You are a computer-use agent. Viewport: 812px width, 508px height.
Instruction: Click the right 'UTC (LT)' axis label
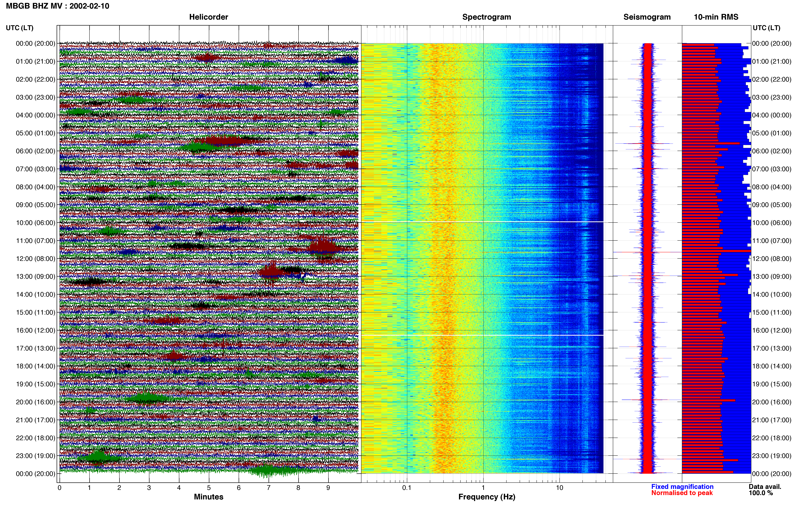(x=766, y=28)
